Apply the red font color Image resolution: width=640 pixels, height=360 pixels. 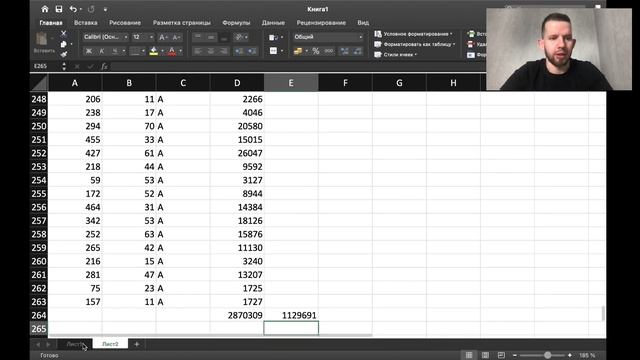point(172,51)
